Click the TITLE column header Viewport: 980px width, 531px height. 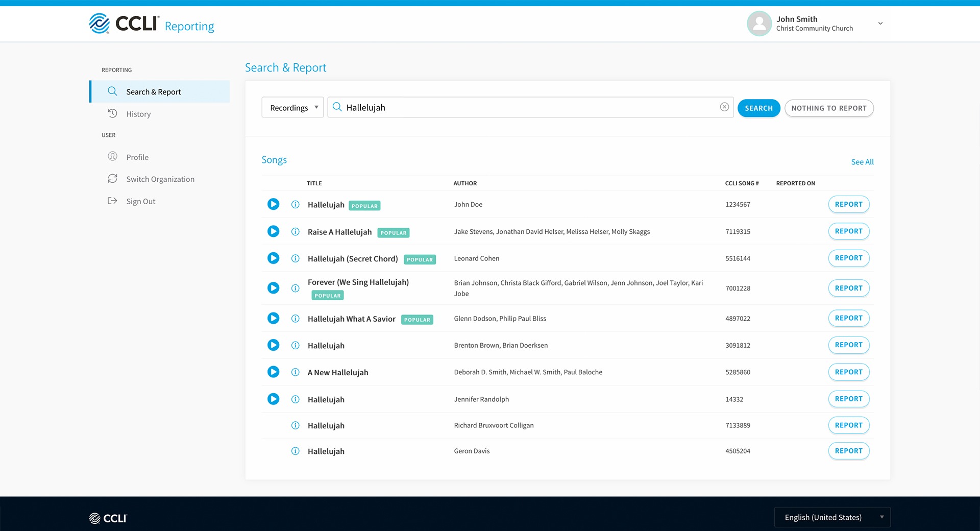(314, 183)
